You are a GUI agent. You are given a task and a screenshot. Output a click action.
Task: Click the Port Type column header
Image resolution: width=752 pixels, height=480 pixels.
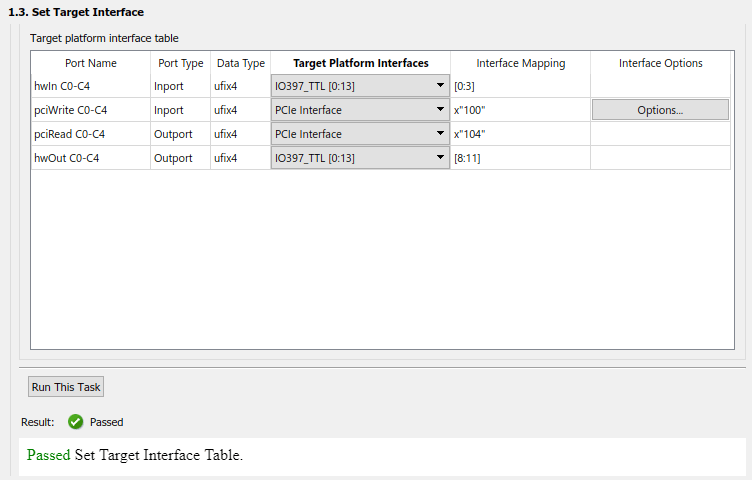tap(181, 63)
